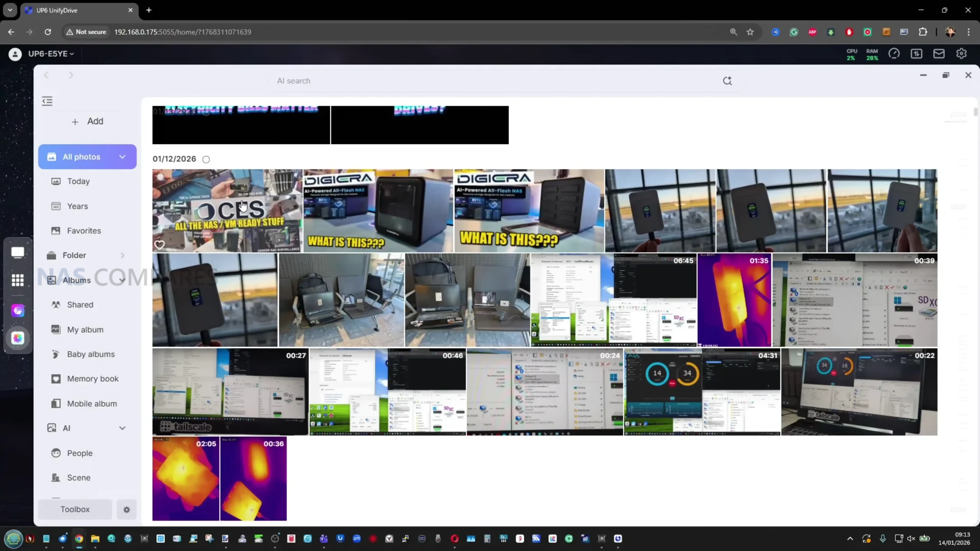This screenshot has width=980, height=551.
Task: Open the Toolbox button
Action: pyautogui.click(x=75, y=509)
